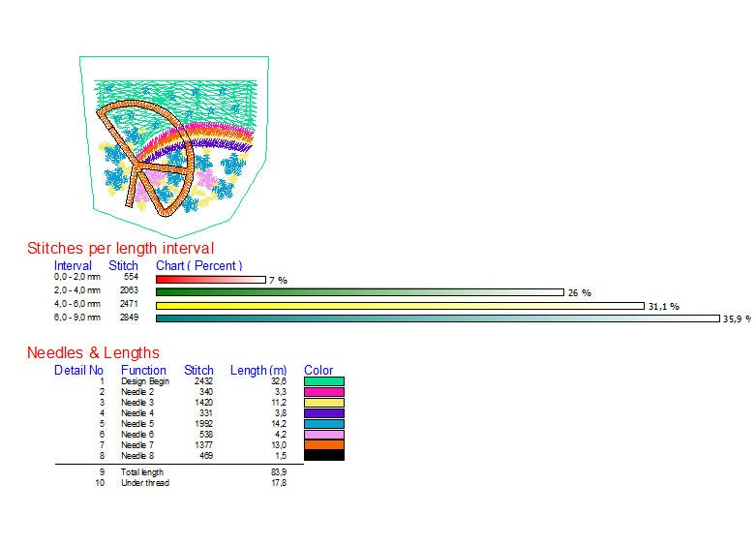Click the 'Under thread' row label
This screenshot has width=756, height=545.
click(145, 483)
